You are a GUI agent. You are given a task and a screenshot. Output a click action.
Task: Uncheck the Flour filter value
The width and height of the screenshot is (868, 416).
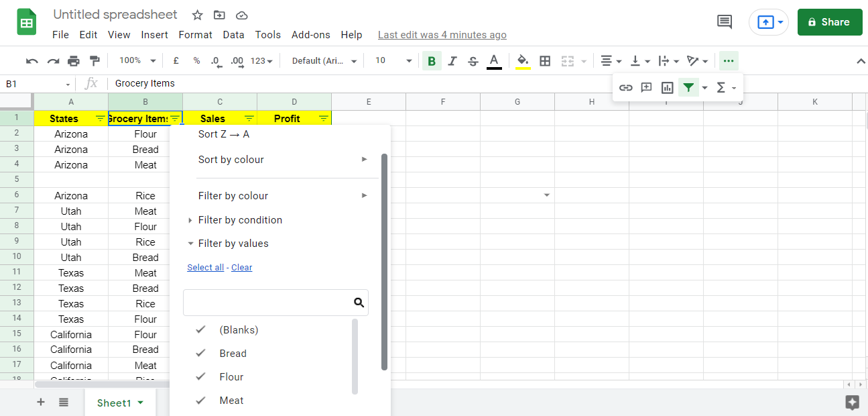pyautogui.click(x=200, y=376)
